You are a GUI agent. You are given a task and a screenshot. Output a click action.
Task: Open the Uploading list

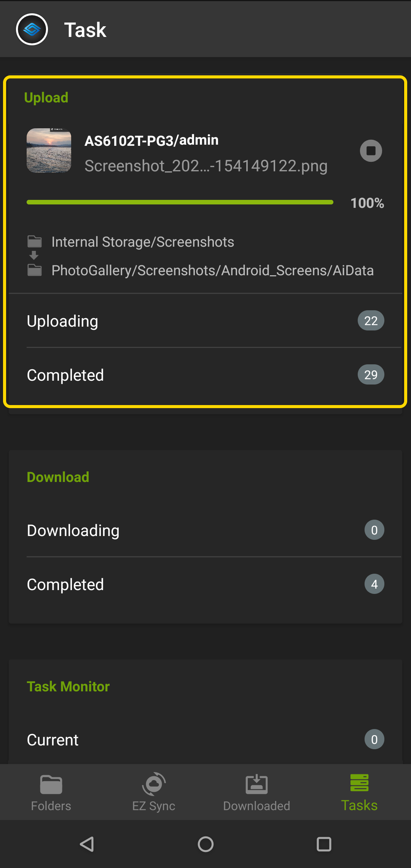pyautogui.click(x=205, y=321)
